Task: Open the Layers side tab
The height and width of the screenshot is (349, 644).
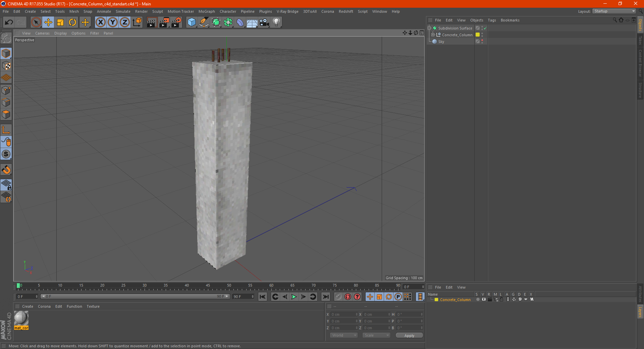Action: pos(640,312)
